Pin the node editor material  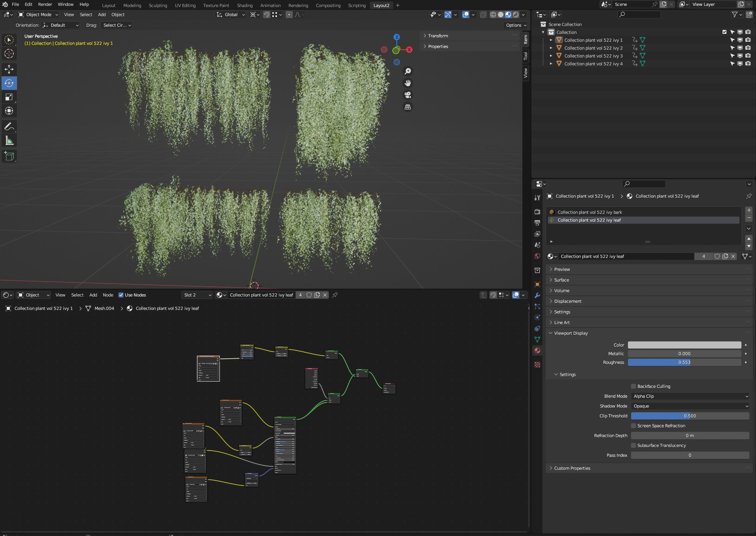(x=335, y=295)
